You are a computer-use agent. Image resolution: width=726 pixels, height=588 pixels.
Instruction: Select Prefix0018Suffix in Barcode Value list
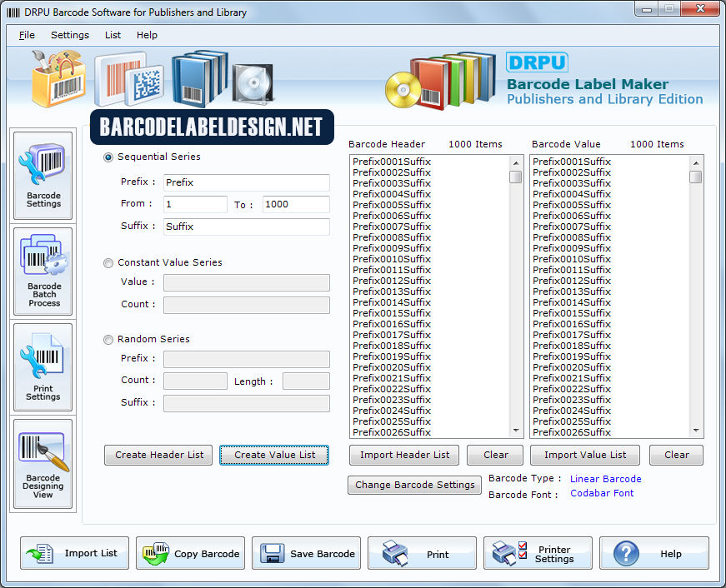click(572, 346)
